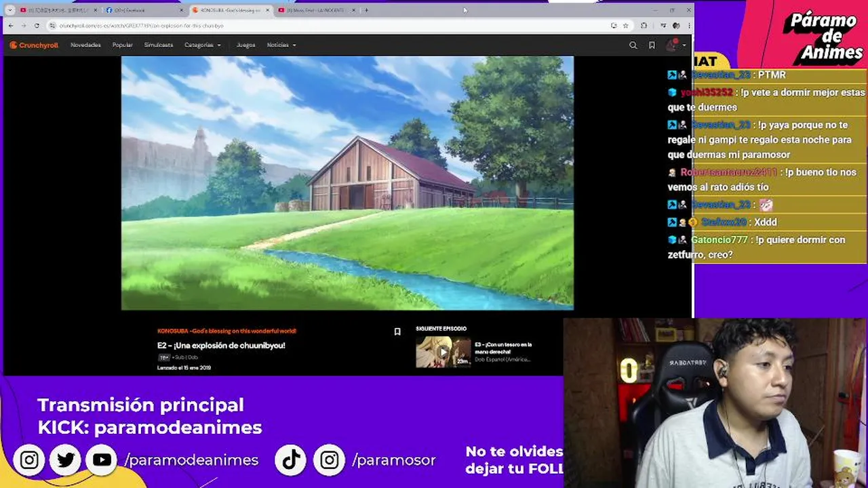Viewport: 868px width, 488px height.
Task: Open the Popular menu item
Action: [123, 45]
